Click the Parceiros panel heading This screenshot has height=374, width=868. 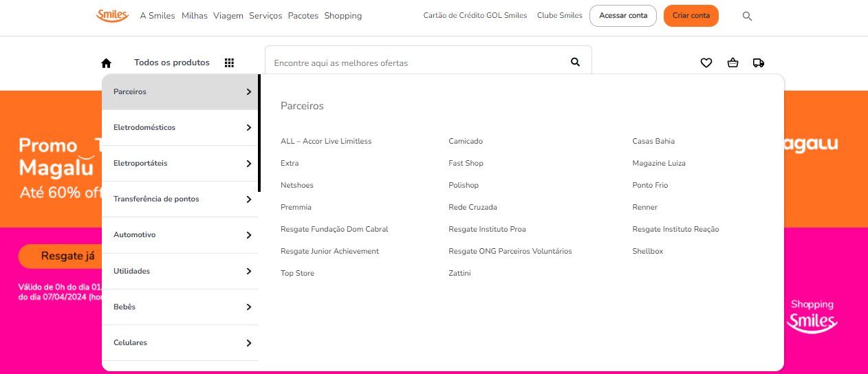pyautogui.click(x=302, y=106)
